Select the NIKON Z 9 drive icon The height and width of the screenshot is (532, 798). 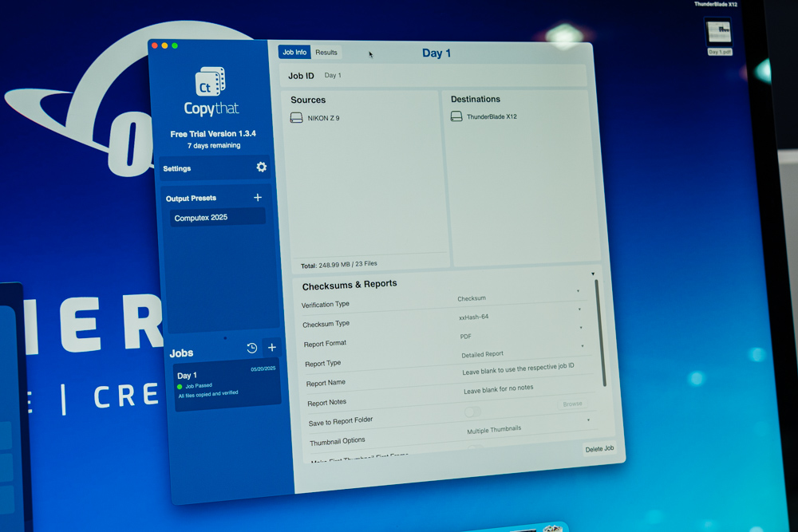click(x=296, y=118)
